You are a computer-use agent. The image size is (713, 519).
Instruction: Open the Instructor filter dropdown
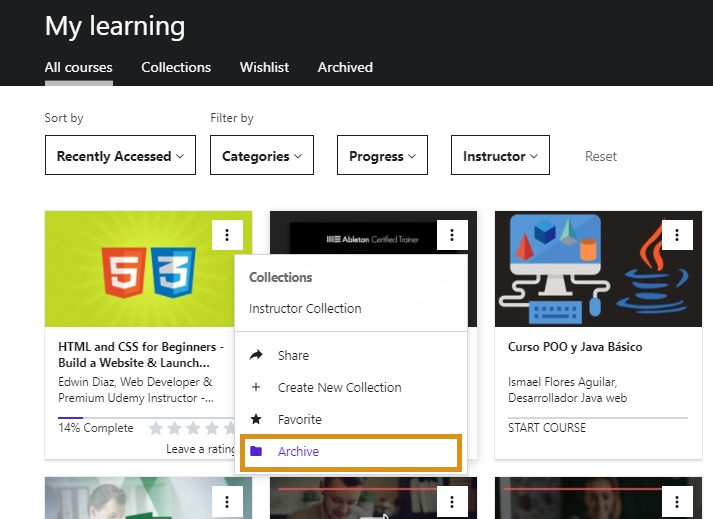pyautogui.click(x=500, y=156)
